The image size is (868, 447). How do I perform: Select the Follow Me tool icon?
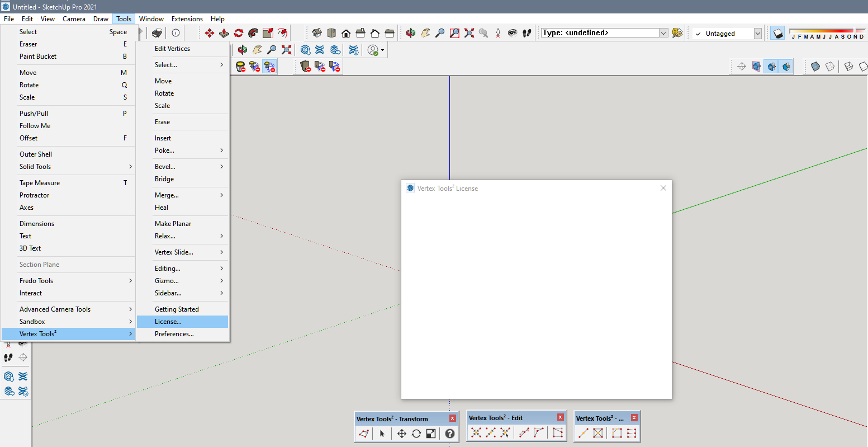[x=253, y=33]
